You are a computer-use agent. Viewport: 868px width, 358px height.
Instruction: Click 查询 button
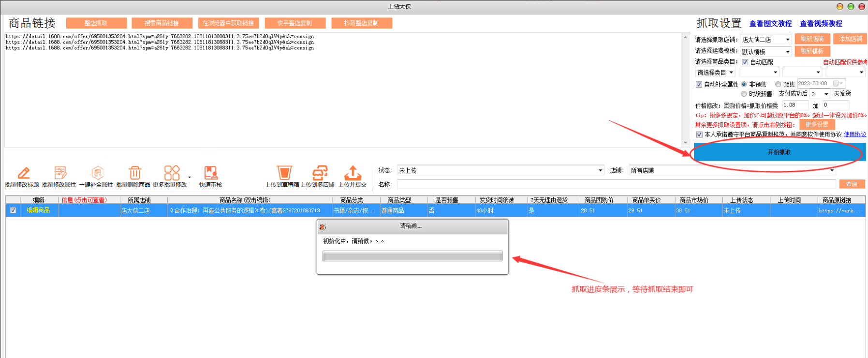pyautogui.click(x=852, y=184)
